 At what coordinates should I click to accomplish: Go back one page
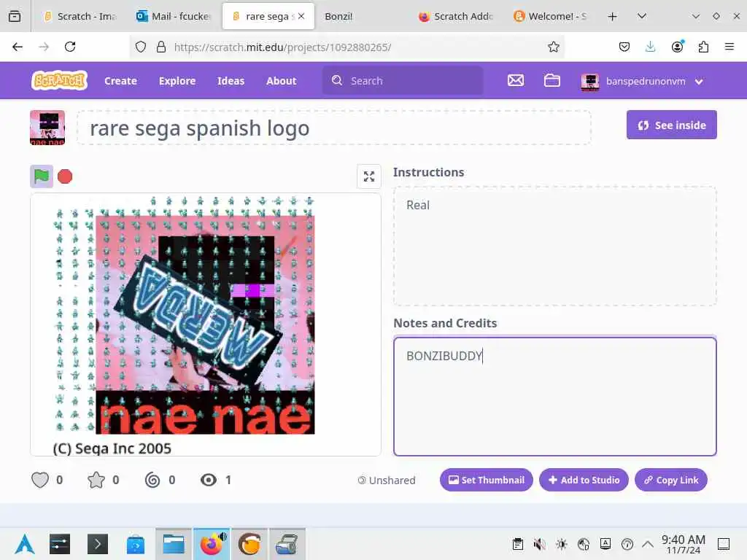18,47
